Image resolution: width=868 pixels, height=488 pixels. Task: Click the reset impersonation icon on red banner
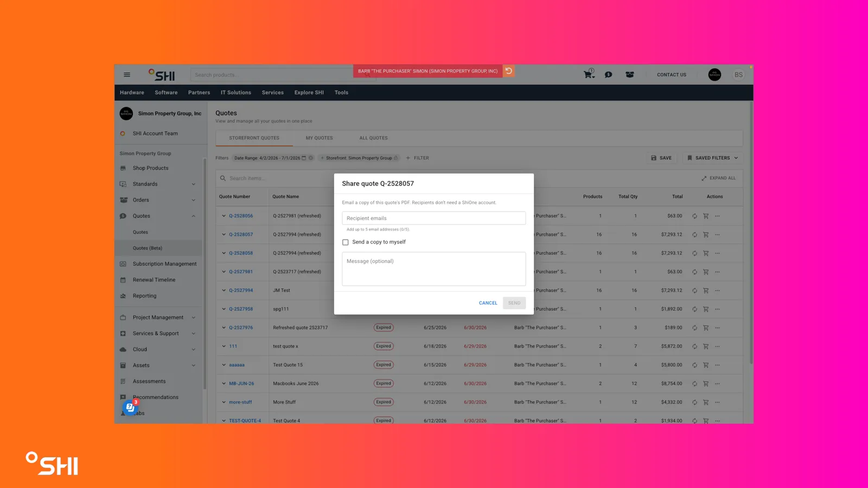pyautogui.click(x=509, y=71)
